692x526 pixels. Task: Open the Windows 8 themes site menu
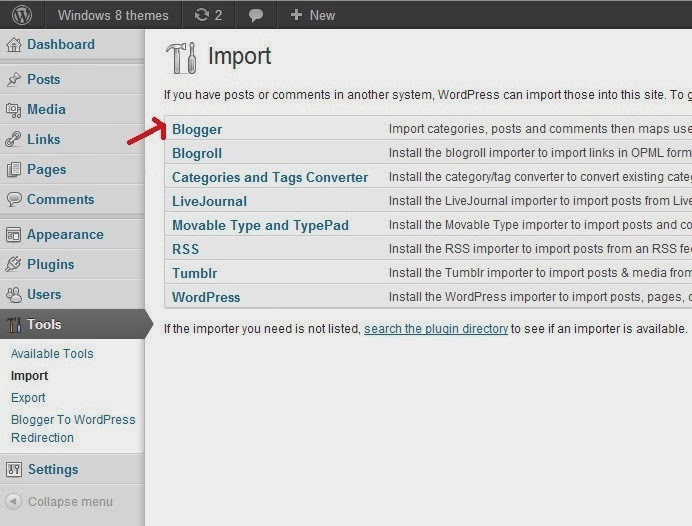click(113, 15)
